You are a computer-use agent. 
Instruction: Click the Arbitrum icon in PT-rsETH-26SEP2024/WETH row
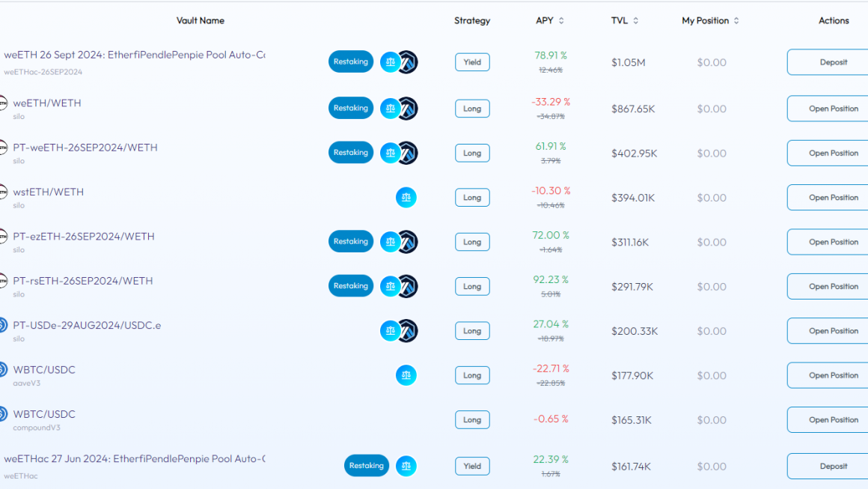pos(407,286)
